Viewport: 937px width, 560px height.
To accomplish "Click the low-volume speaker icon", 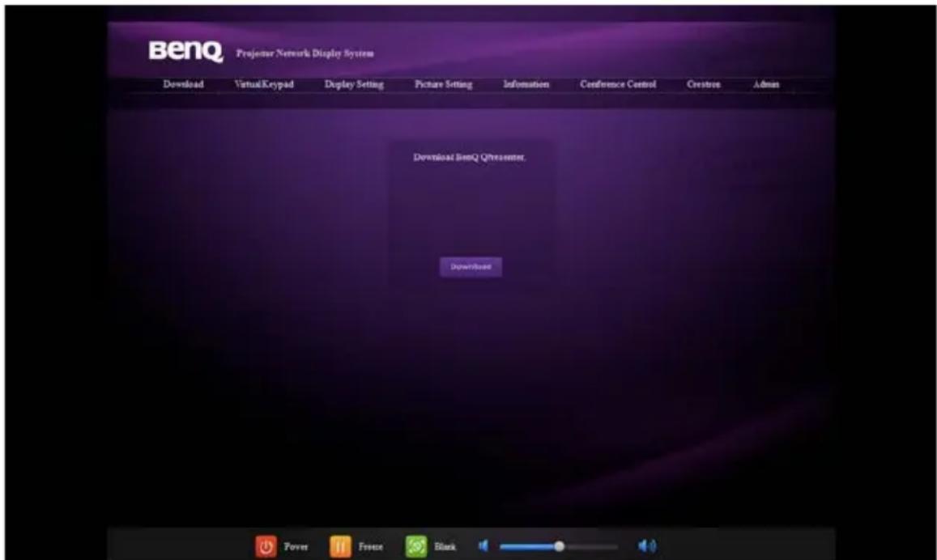I will 483,545.
